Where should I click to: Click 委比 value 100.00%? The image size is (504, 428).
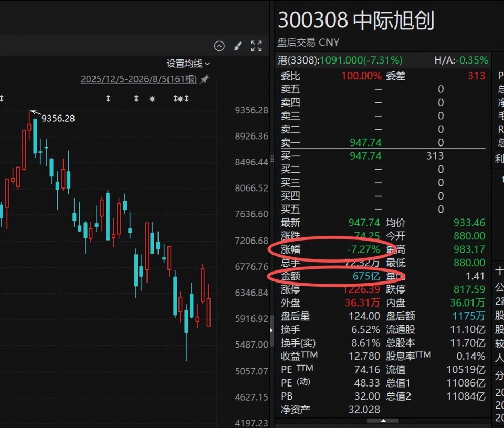point(361,76)
